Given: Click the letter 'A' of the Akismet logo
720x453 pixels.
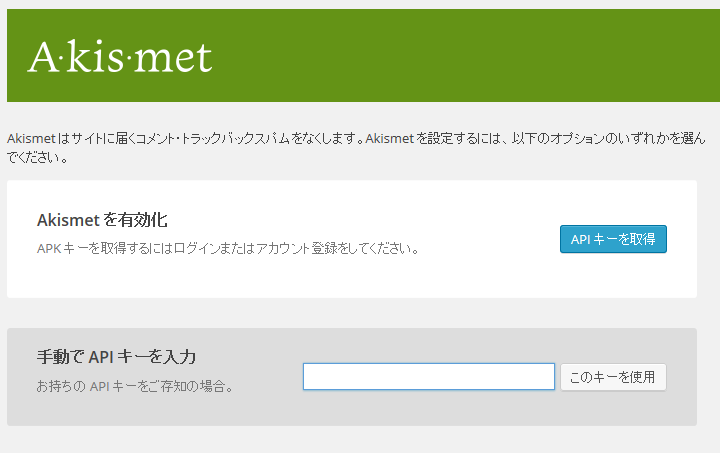Looking at the screenshot, I should click(43, 57).
